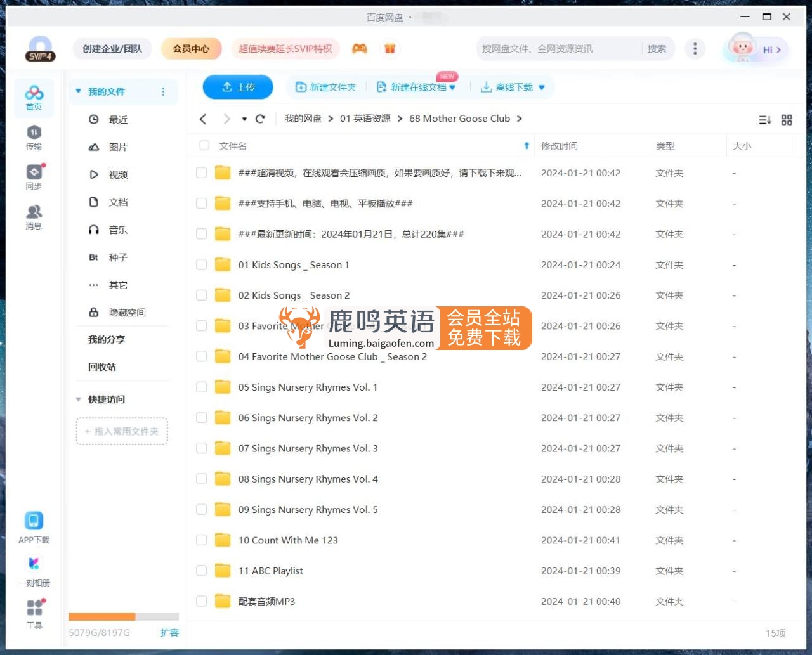Check the box for 04 Favorite Mother Goose Club _ Season 2

click(x=202, y=356)
